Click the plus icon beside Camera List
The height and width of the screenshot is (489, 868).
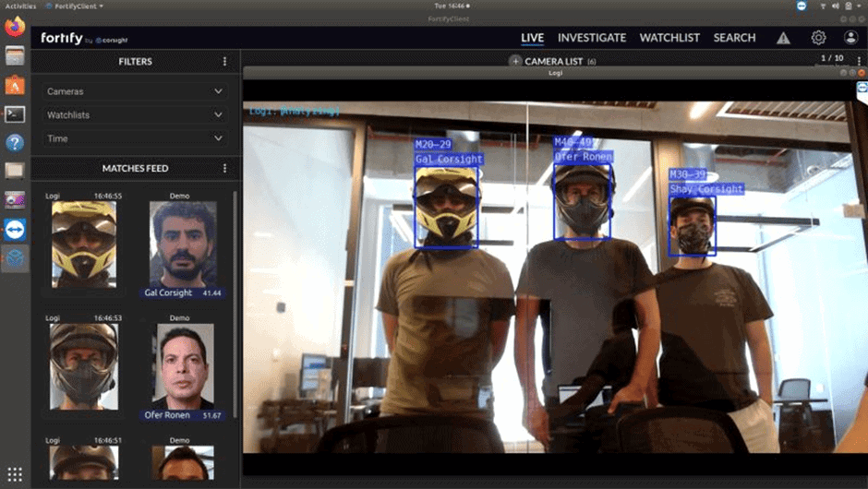pos(515,61)
